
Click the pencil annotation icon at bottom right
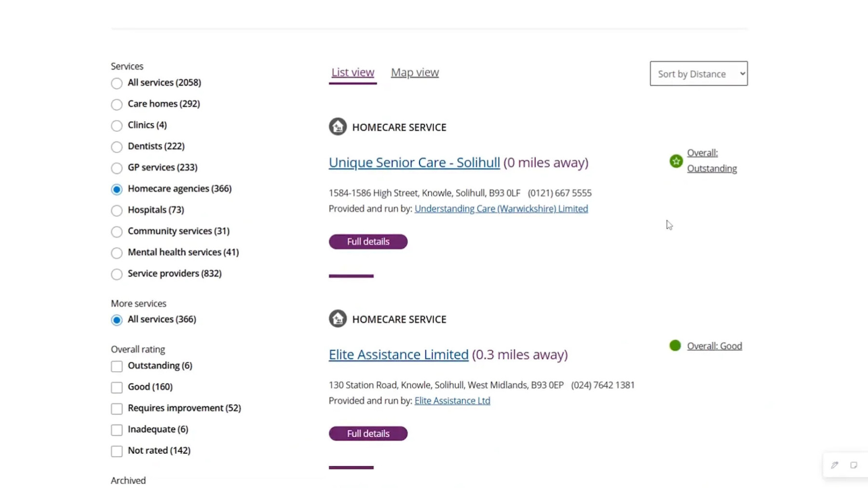click(835, 465)
